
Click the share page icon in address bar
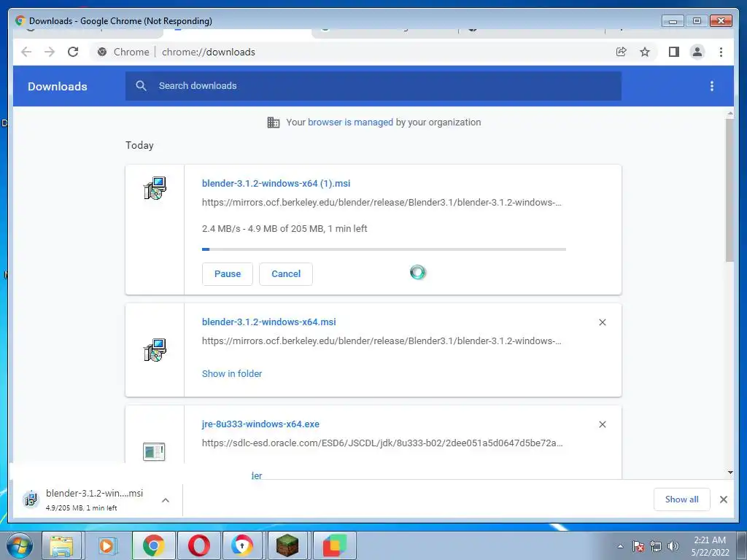(622, 52)
